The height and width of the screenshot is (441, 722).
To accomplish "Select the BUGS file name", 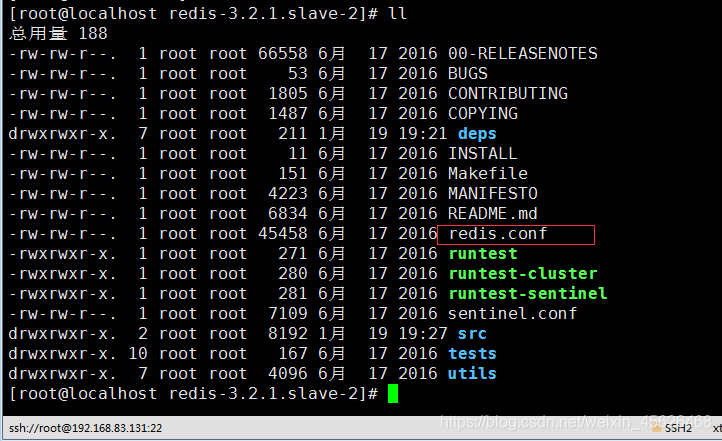I will pyautogui.click(x=468, y=74).
